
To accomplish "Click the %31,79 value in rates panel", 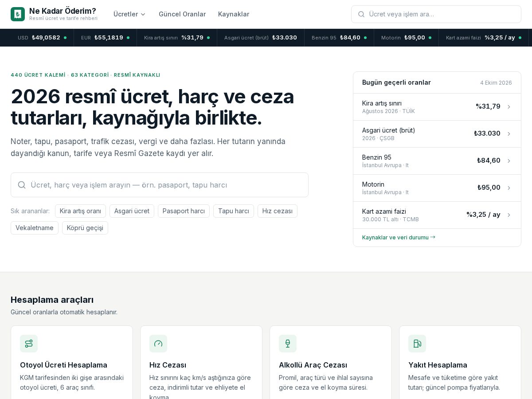I will [488, 106].
